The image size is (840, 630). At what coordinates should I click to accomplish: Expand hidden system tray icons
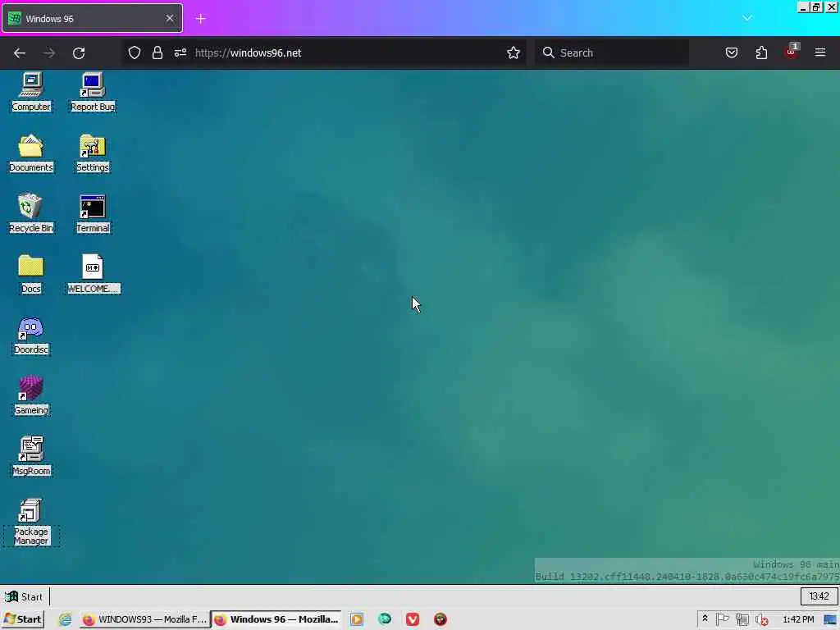coord(705,619)
